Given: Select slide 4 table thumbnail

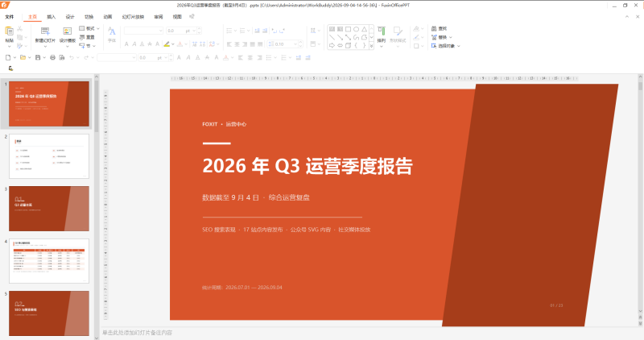Looking at the screenshot, I should point(49,261).
